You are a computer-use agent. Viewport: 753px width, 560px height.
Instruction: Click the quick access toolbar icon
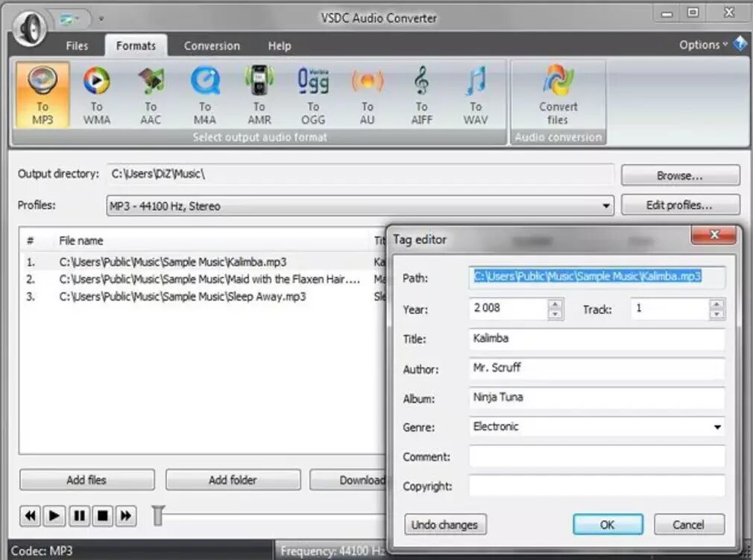[x=69, y=19]
